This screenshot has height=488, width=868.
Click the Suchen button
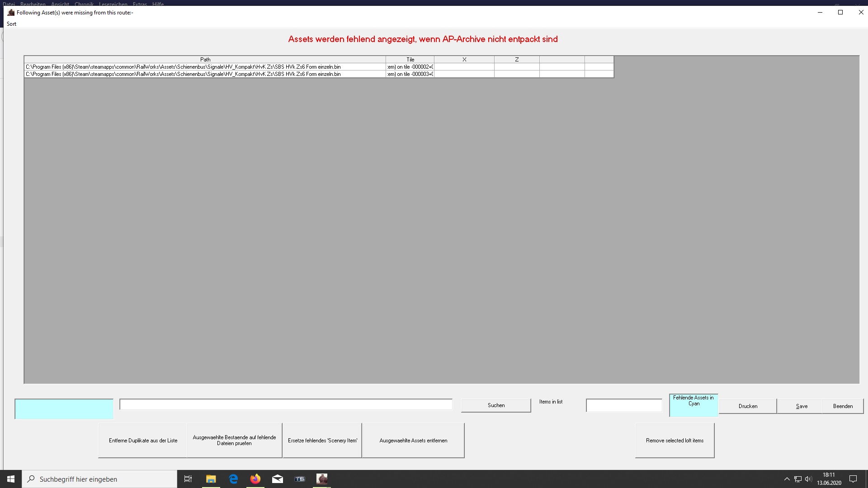[496, 405]
